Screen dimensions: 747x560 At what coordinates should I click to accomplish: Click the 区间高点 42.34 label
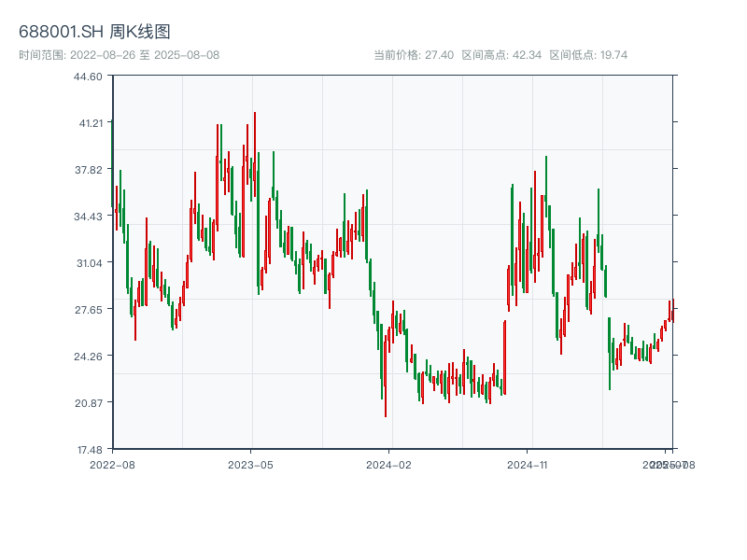501,55
